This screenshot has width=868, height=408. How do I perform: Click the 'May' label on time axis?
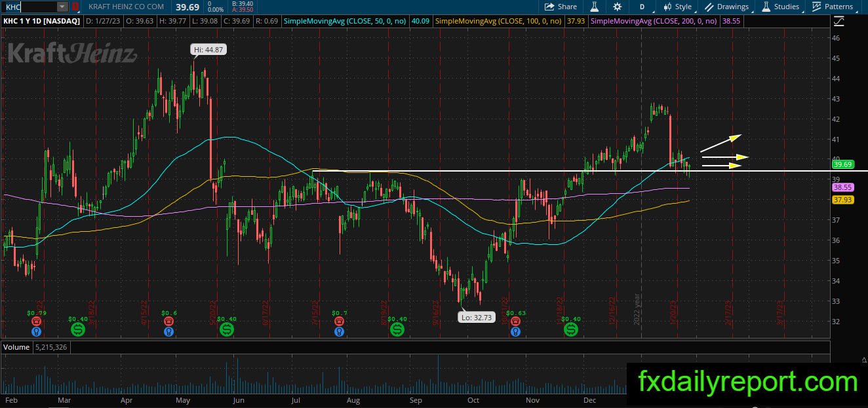tap(184, 399)
